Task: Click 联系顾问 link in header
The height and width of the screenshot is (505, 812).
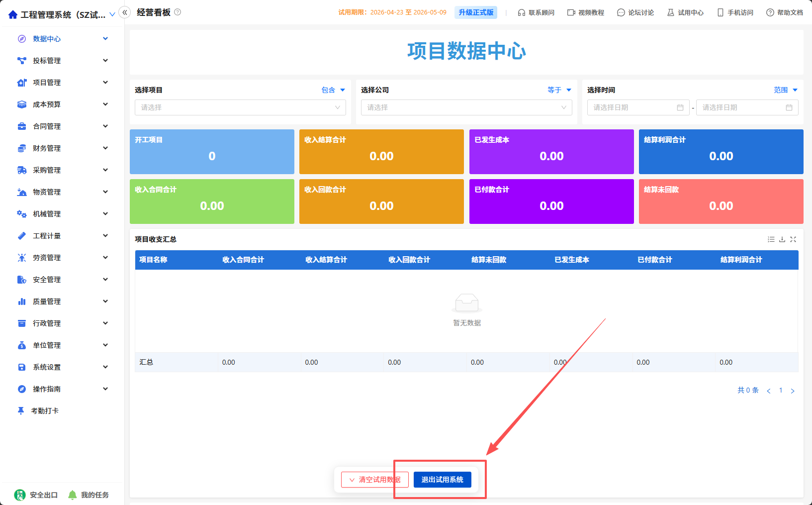Action: tap(536, 12)
